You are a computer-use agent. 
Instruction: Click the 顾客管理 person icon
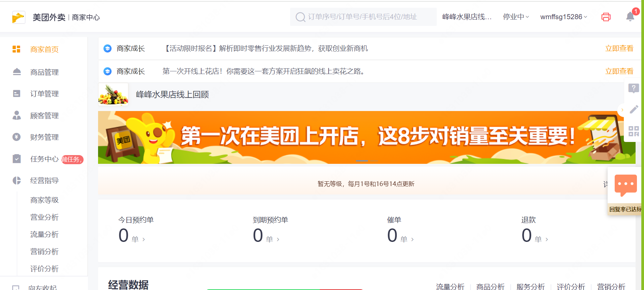pos(17,115)
